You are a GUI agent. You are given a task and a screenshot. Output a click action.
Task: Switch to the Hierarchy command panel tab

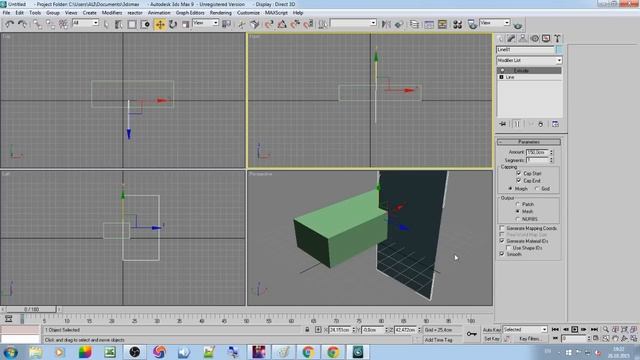523,38
